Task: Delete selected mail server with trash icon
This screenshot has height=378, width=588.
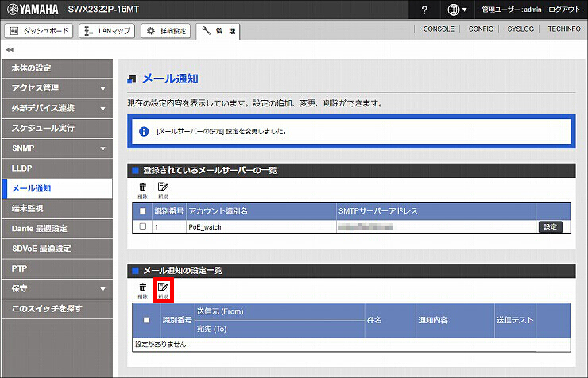Action: 143,190
